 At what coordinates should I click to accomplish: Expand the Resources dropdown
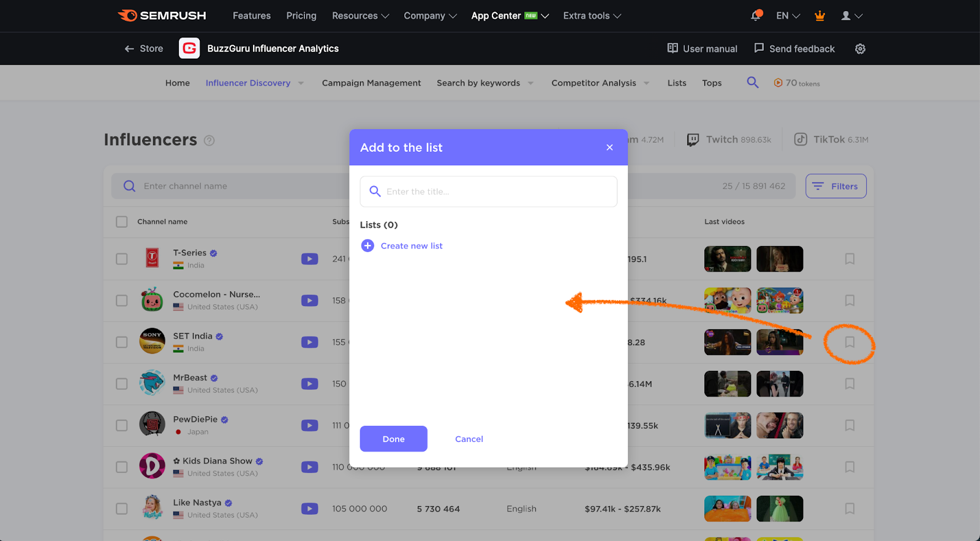click(x=360, y=16)
